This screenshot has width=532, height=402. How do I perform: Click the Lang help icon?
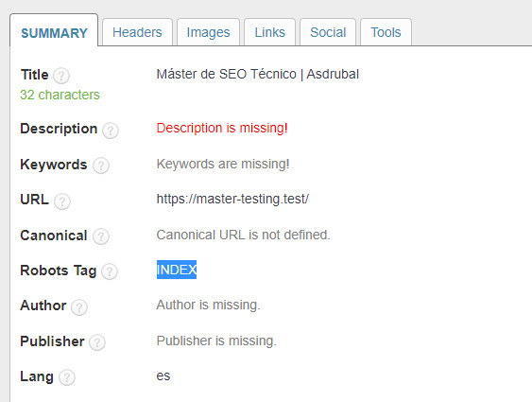tap(66, 377)
